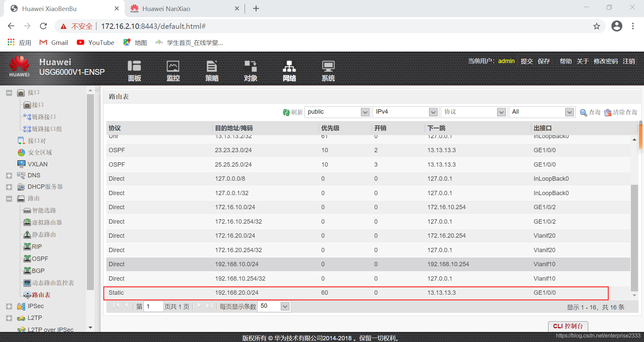Click the 清除查询 clear query icon
Viewport: 644px width, 342px height.
point(607,113)
